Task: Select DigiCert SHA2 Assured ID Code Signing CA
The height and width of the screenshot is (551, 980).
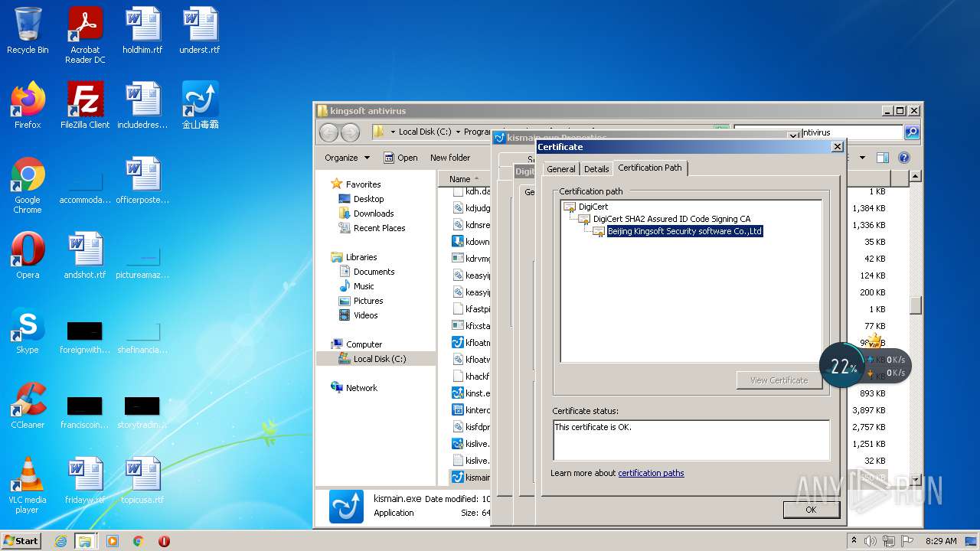Action: (671, 219)
